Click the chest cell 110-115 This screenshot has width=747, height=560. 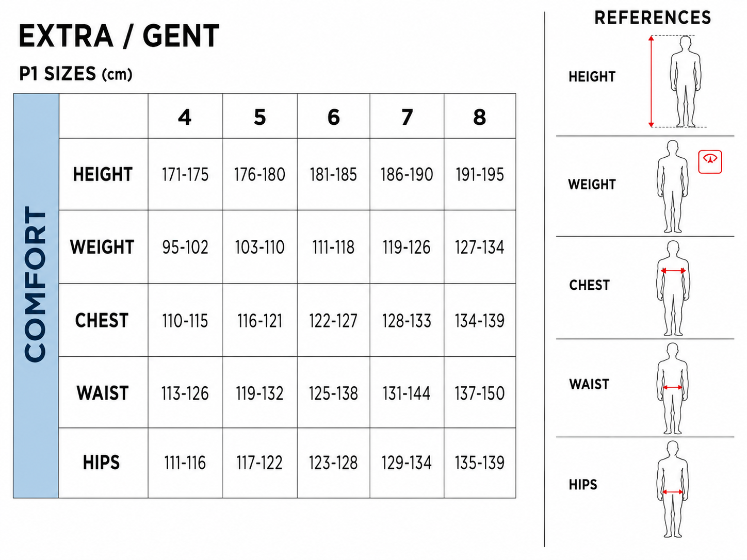pos(185,321)
